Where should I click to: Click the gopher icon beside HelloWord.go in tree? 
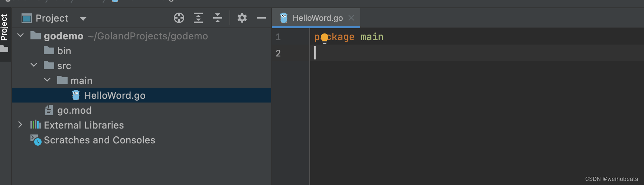click(x=76, y=95)
